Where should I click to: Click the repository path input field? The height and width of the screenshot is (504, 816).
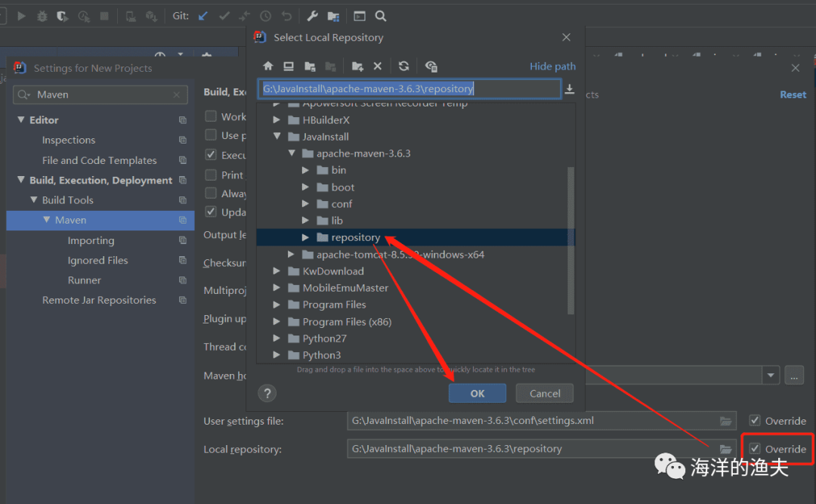(410, 89)
